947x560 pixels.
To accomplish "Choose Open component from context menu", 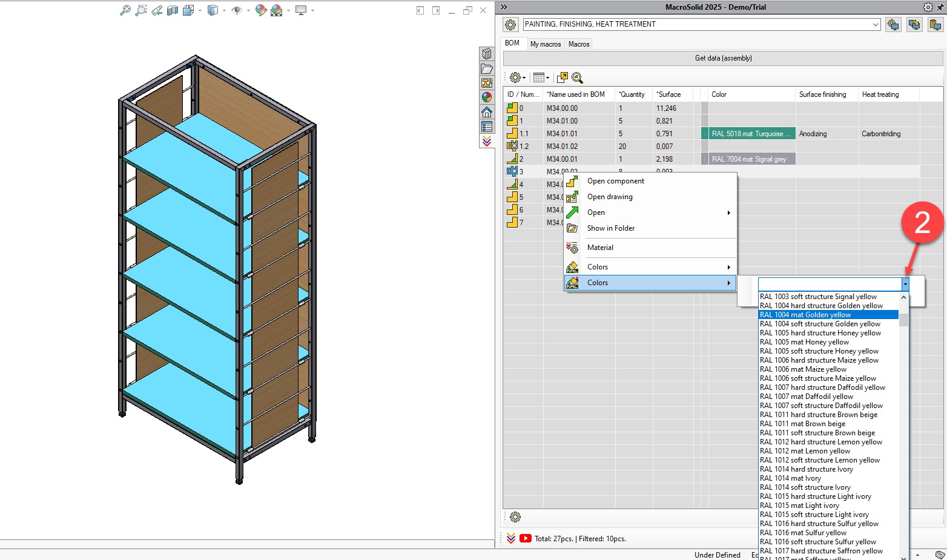I will click(650, 181).
